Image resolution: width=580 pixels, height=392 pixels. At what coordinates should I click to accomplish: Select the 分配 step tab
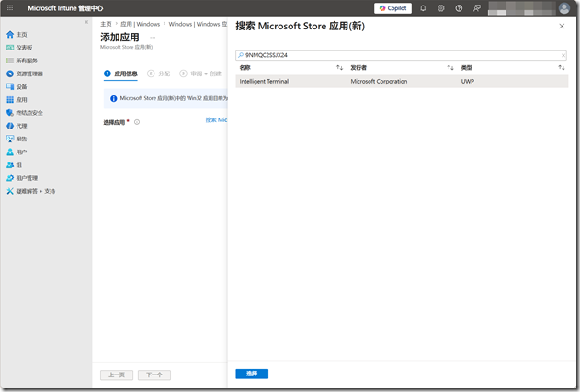(159, 73)
